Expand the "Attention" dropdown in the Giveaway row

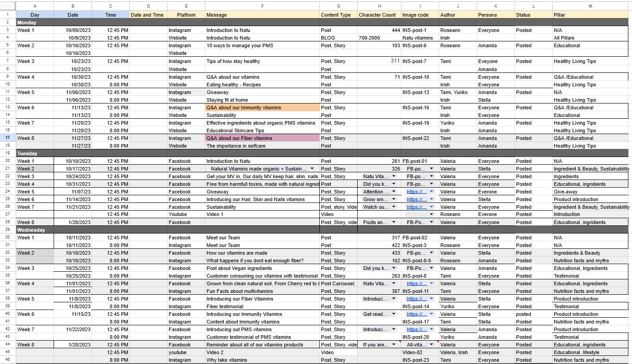click(394, 192)
